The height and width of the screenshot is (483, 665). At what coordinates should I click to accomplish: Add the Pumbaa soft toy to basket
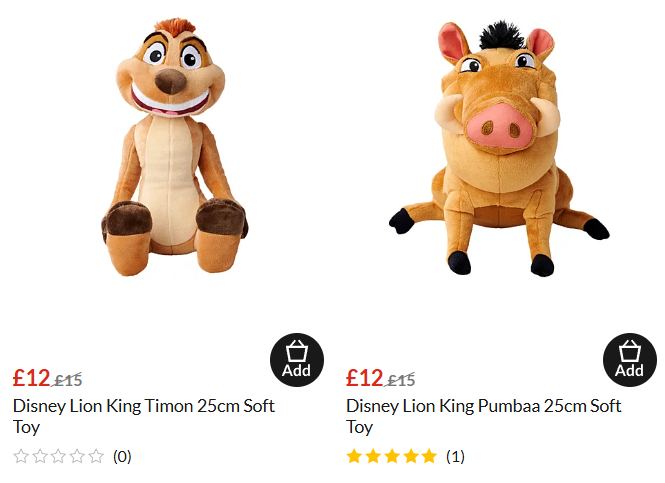pos(629,360)
